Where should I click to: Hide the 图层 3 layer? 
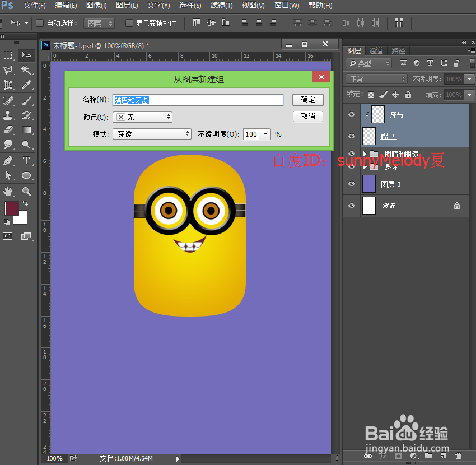352,184
